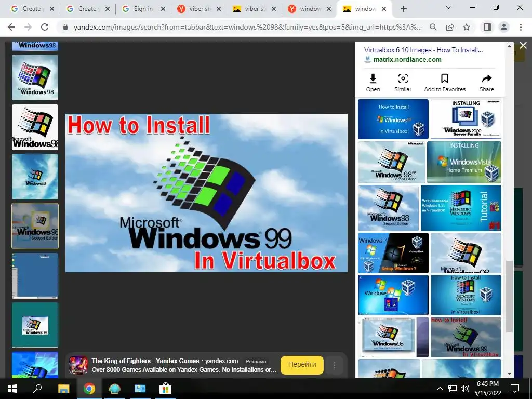
Task: Open volume control in system tray
Action: point(465,389)
